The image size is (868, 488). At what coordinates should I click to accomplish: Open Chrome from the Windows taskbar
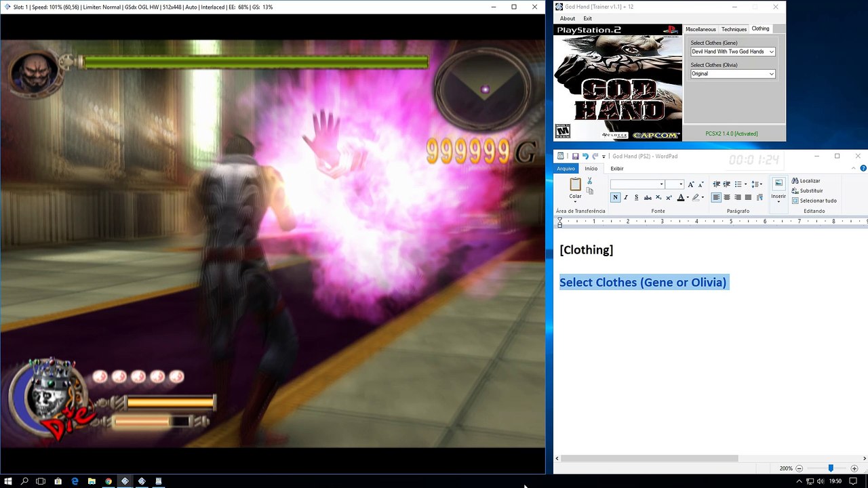point(108,481)
